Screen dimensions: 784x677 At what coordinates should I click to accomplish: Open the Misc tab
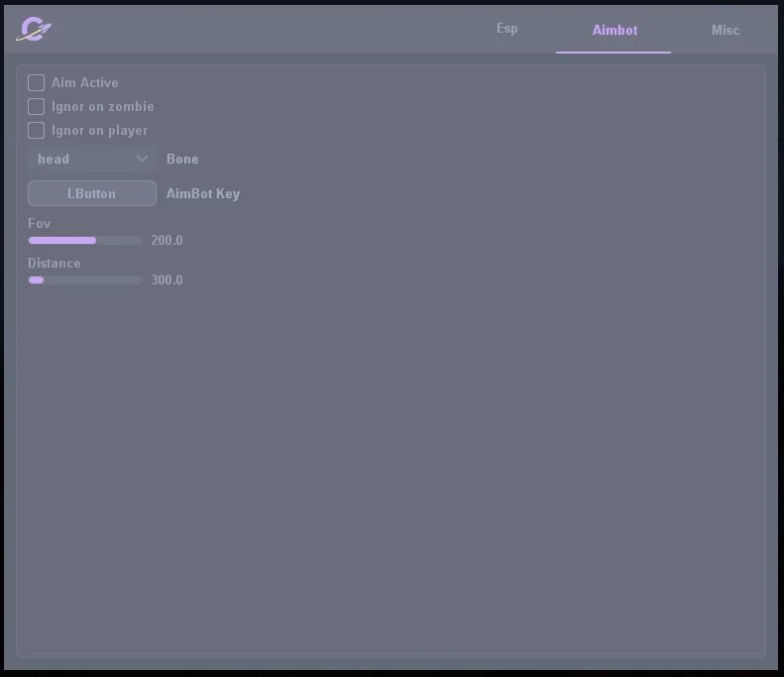[x=725, y=30]
